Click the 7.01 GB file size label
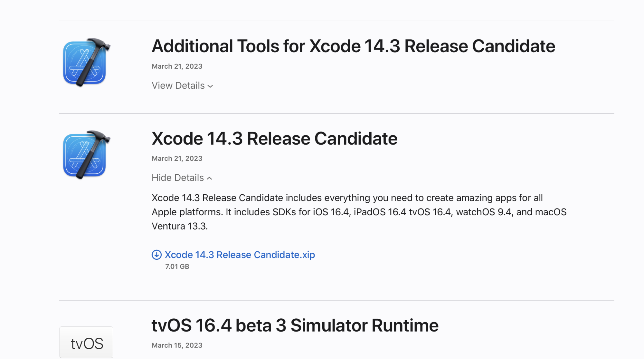This screenshot has height=359, width=644. point(177,267)
